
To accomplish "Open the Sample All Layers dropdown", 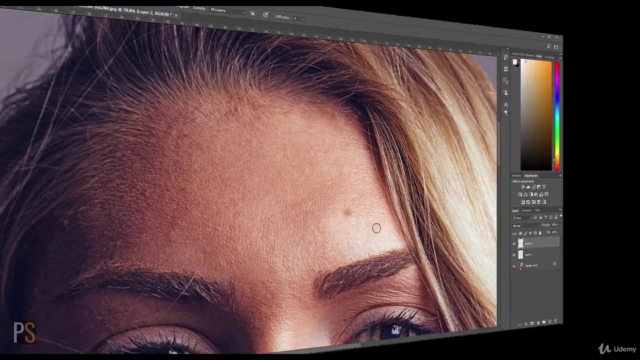I will pyautogui.click(x=228, y=12).
